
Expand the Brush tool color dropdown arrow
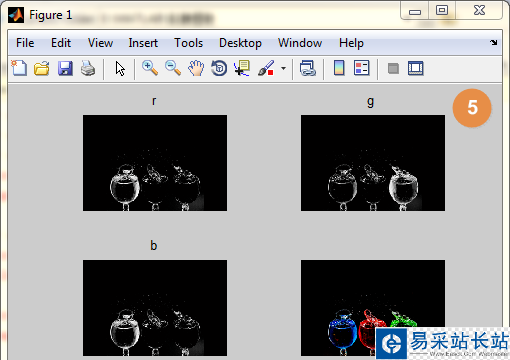[283, 69]
